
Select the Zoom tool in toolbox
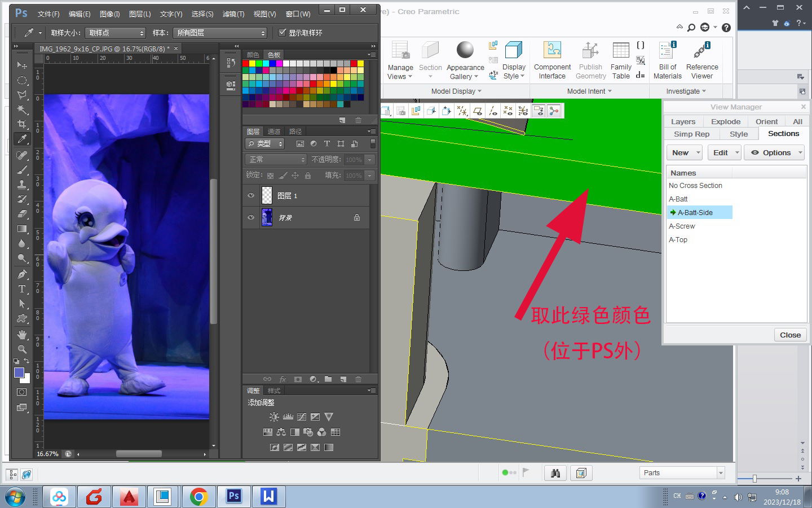click(22, 349)
